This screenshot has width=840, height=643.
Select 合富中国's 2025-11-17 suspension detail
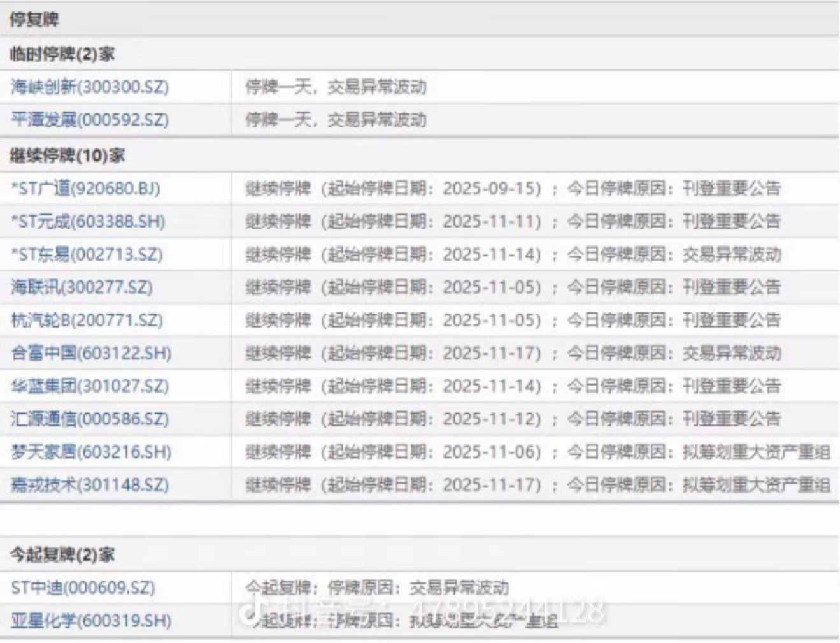(513, 353)
